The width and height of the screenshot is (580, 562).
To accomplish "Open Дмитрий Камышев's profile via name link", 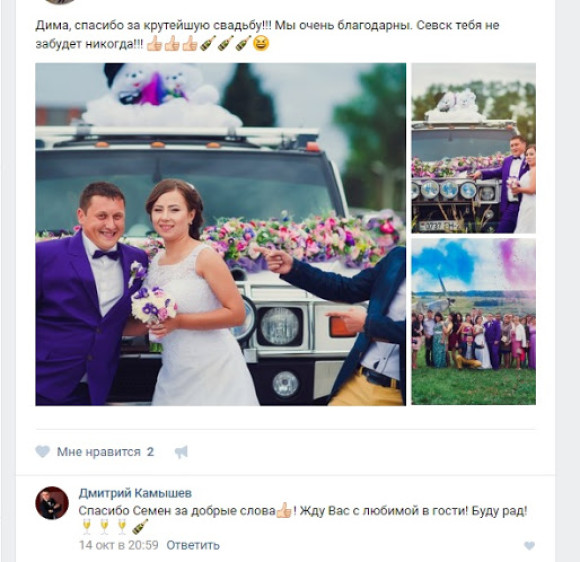I will (x=135, y=493).
